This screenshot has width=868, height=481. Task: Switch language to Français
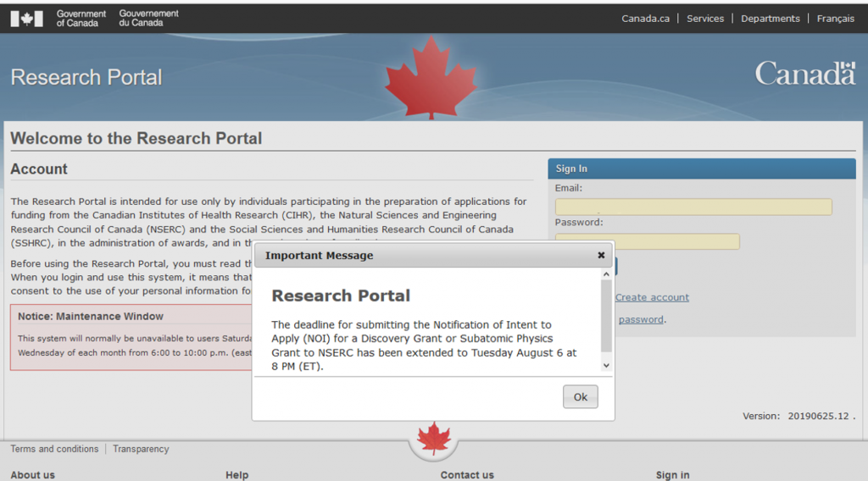835,19
